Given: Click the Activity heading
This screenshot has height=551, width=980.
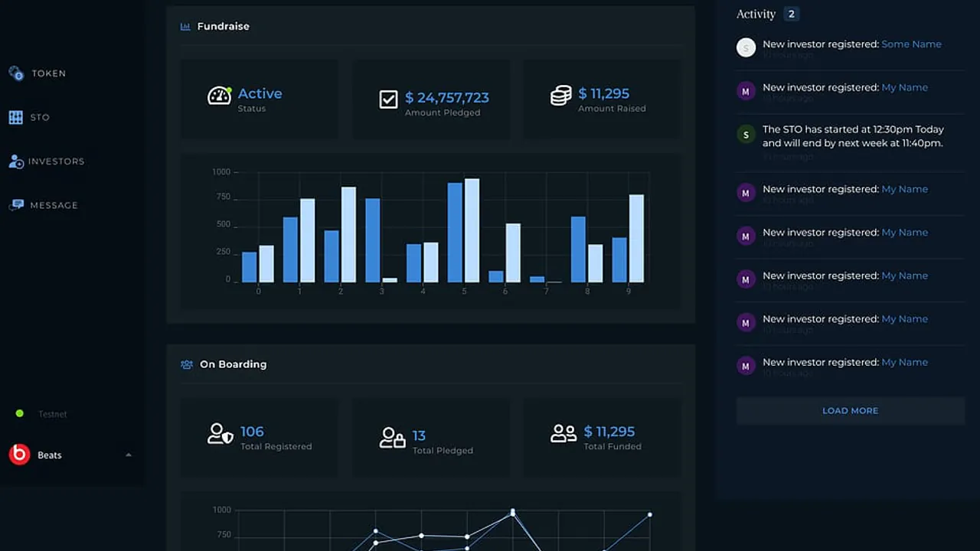Looking at the screenshot, I should point(756,14).
